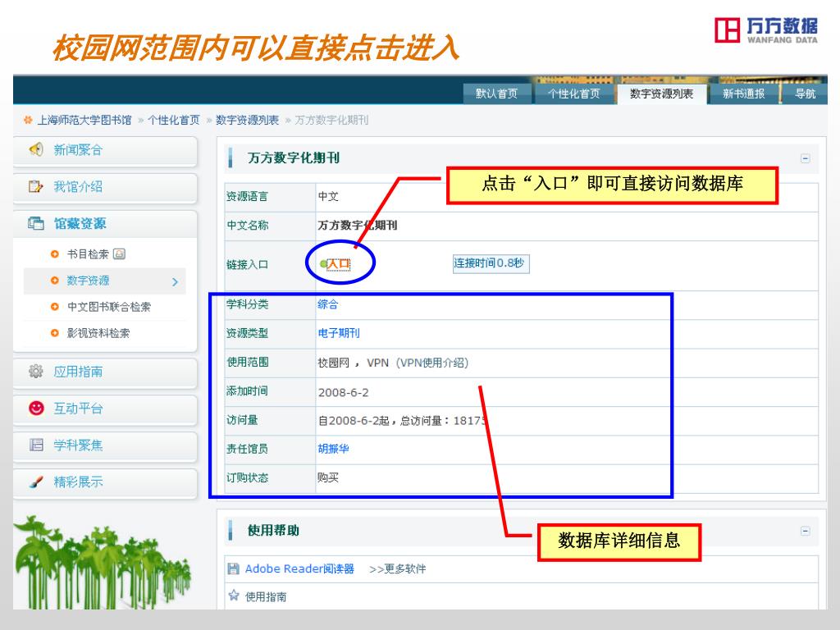The width and height of the screenshot is (840, 630).
Task: Open the 应用指南 sidebar section
Action: [x=105, y=372]
